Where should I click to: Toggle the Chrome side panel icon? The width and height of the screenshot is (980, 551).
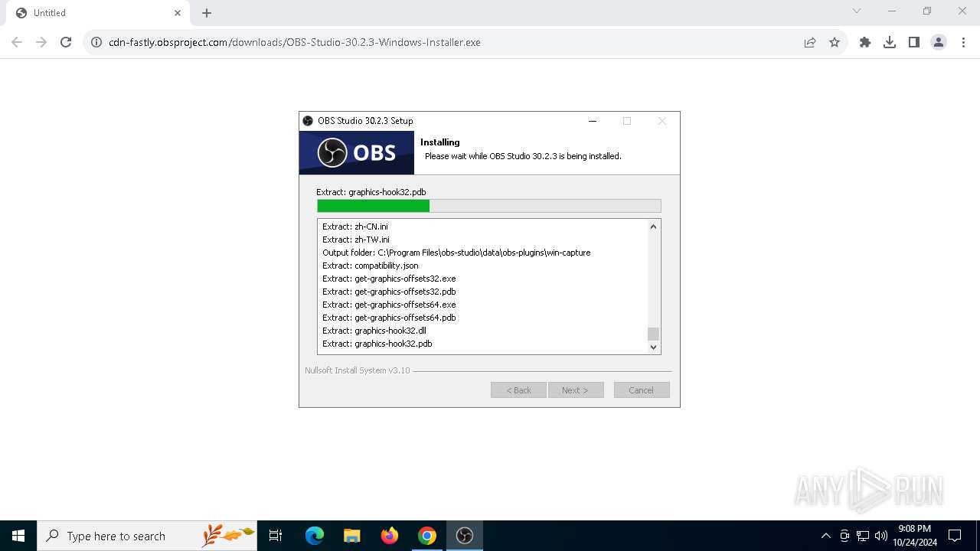click(914, 42)
